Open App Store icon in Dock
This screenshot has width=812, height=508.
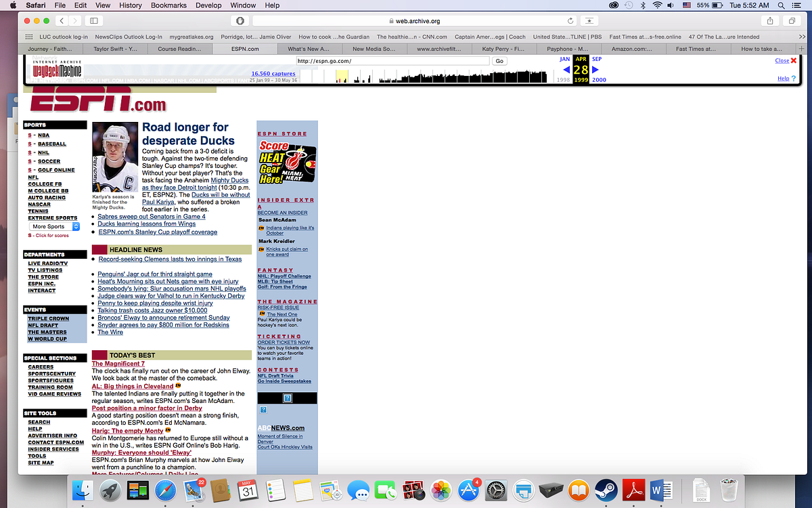point(469,491)
